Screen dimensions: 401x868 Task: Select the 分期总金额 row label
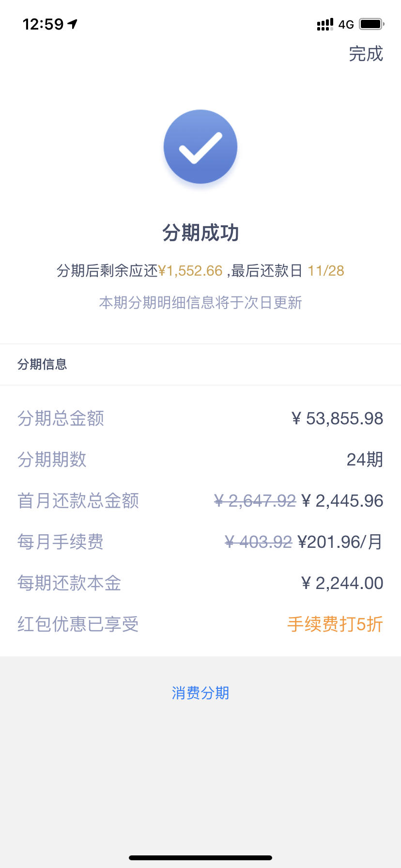coord(61,418)
